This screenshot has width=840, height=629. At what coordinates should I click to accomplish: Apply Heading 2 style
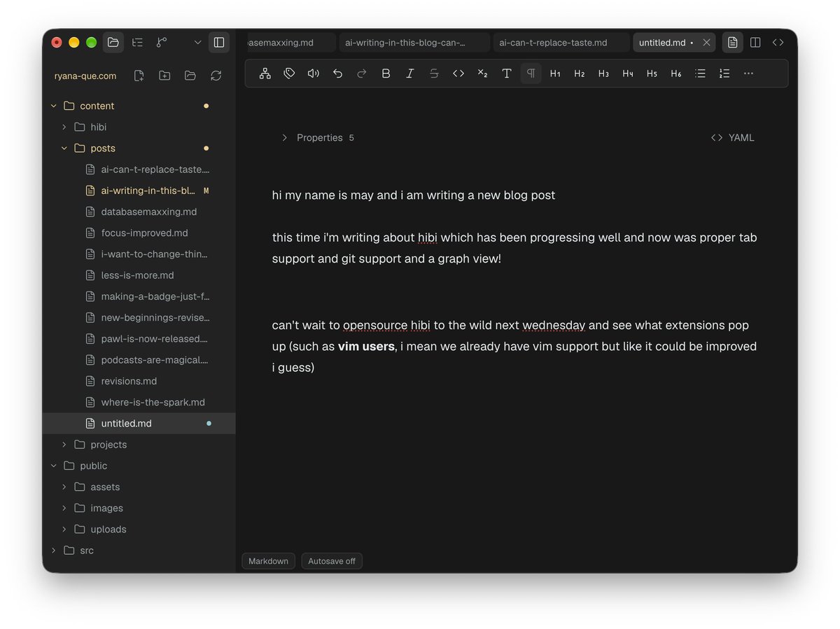(579, 74)
